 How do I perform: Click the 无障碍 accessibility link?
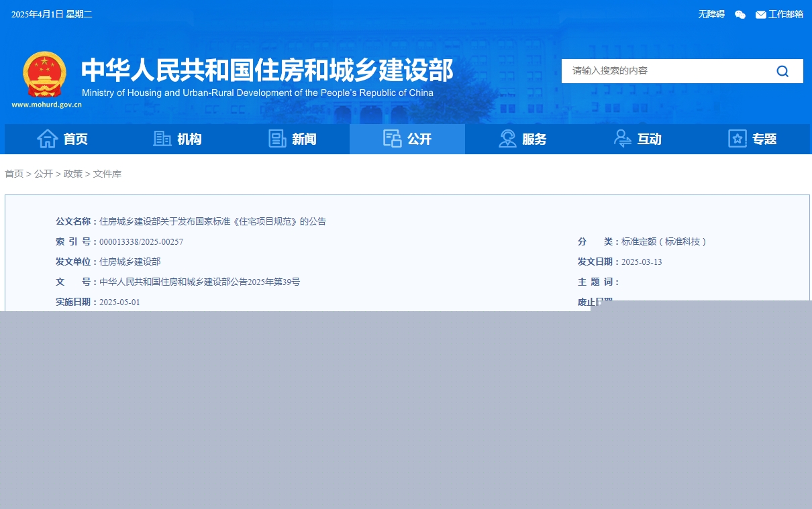(x=711, y=14)
